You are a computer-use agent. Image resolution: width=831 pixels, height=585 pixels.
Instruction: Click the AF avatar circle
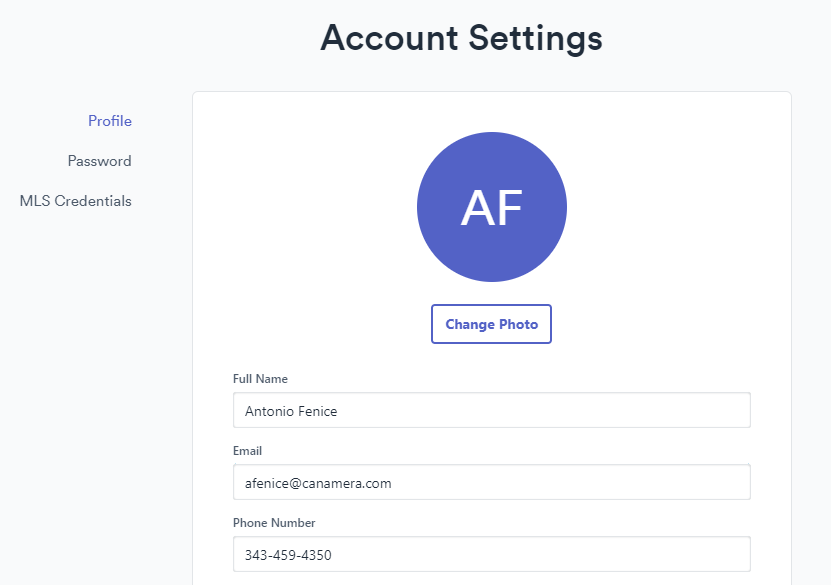[491, 207]
